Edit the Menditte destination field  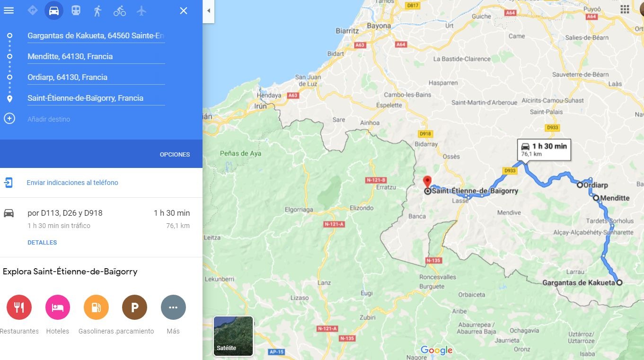(x=96, y=57)
